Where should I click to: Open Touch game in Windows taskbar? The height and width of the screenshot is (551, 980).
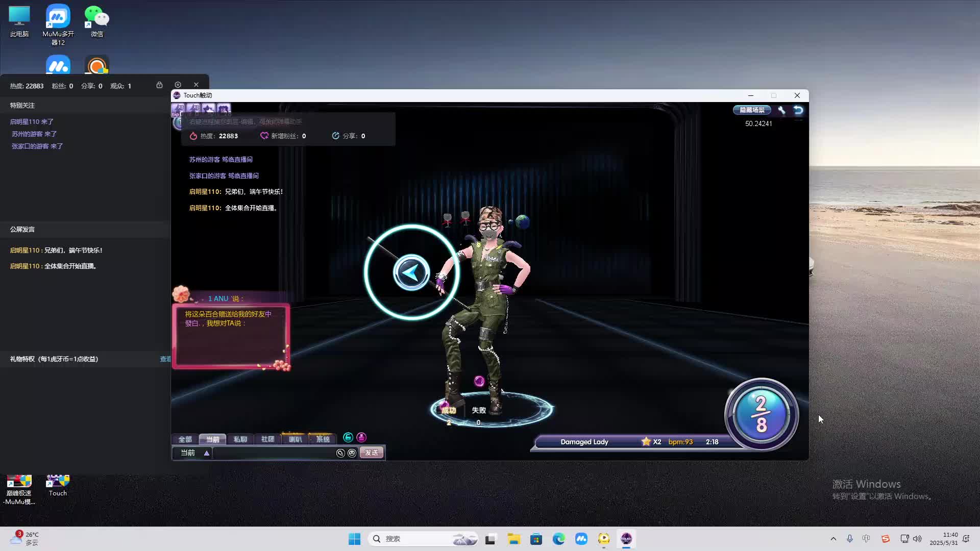click(x=626, y=539)
